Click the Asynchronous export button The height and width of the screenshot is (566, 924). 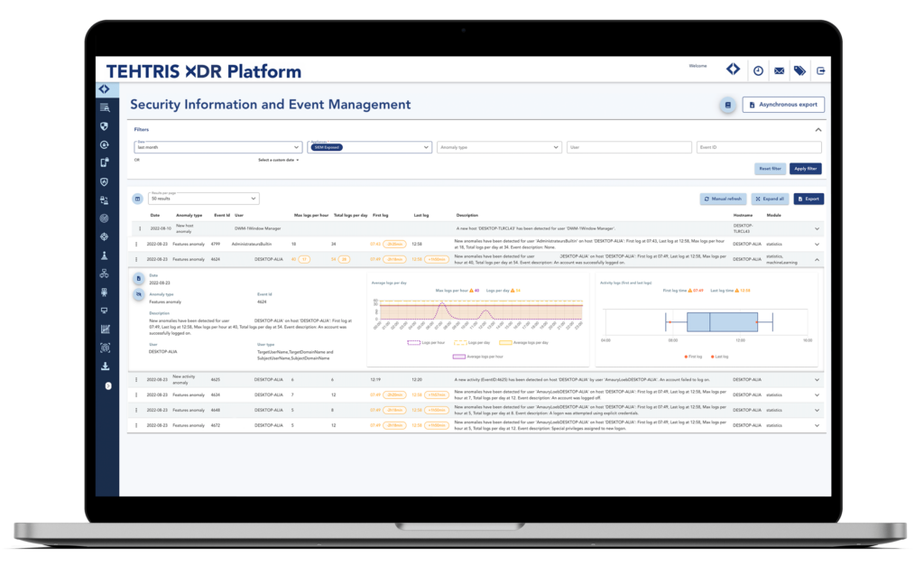[x=783, y=106]
